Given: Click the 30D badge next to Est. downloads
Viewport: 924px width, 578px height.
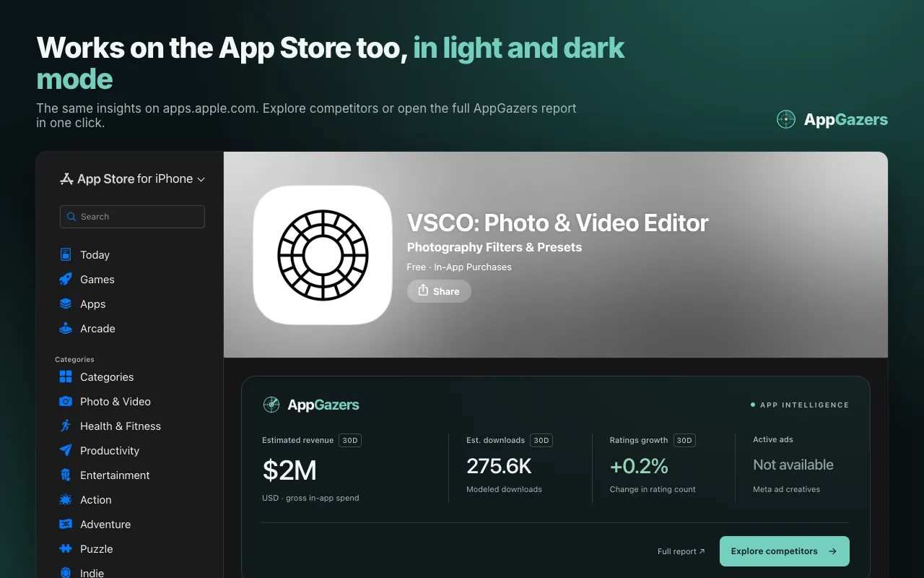Looking at the screenshot, I should click(x=541, y=440).
